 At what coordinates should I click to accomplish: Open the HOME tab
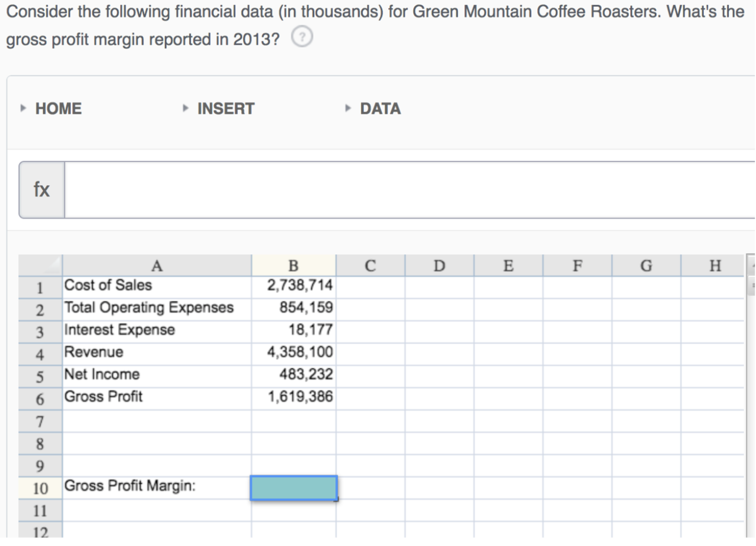click(x=58, y=109)
